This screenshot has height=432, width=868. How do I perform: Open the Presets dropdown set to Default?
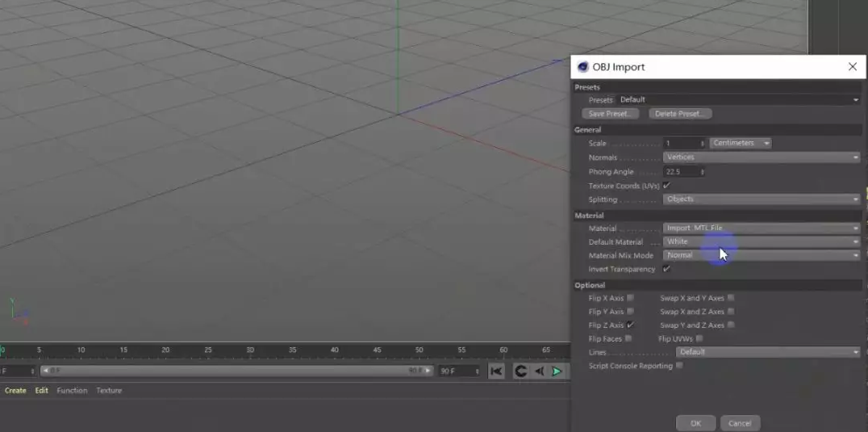(738, 99)
